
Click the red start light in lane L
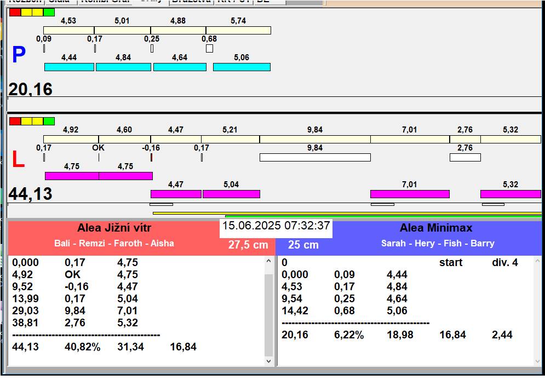click(15, 121)
